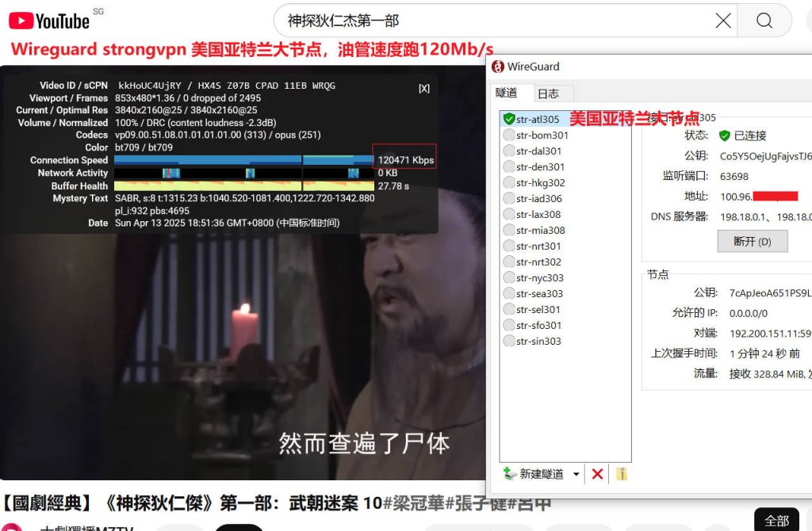The height and width of the screenshot is (531, 812).
Task: Click the video ID kkHoUC4UjRY text
Action: pyautogui.click(x=150, y=86)
